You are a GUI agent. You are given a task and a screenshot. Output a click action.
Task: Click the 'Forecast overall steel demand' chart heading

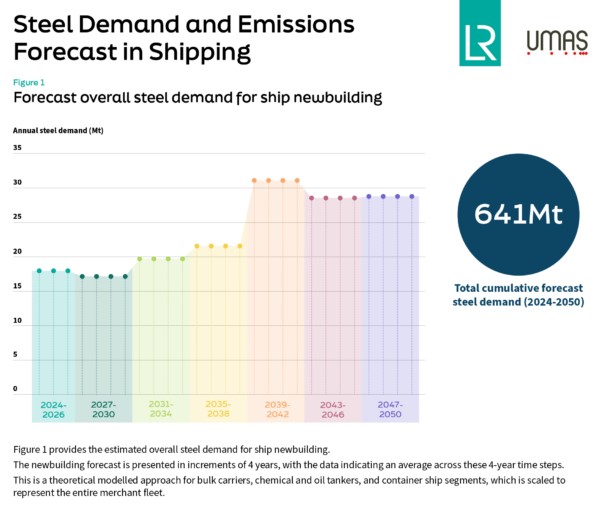point(197,99)
